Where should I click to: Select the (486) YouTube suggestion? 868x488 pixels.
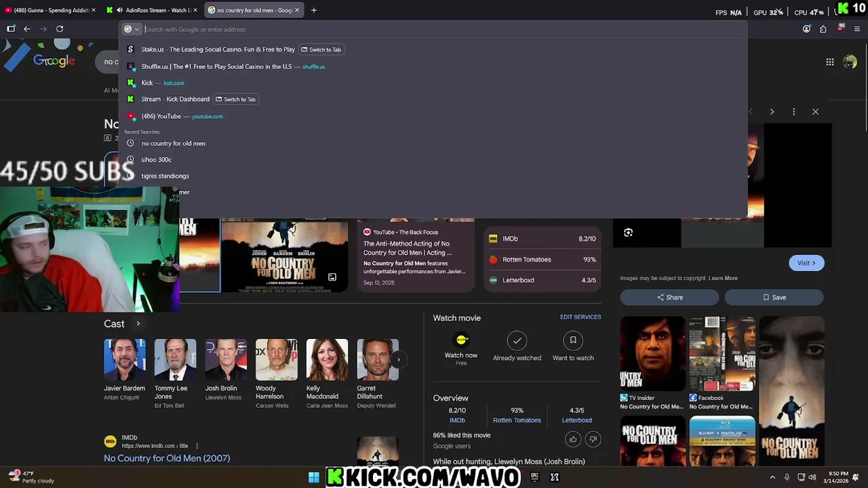[433, 116]
